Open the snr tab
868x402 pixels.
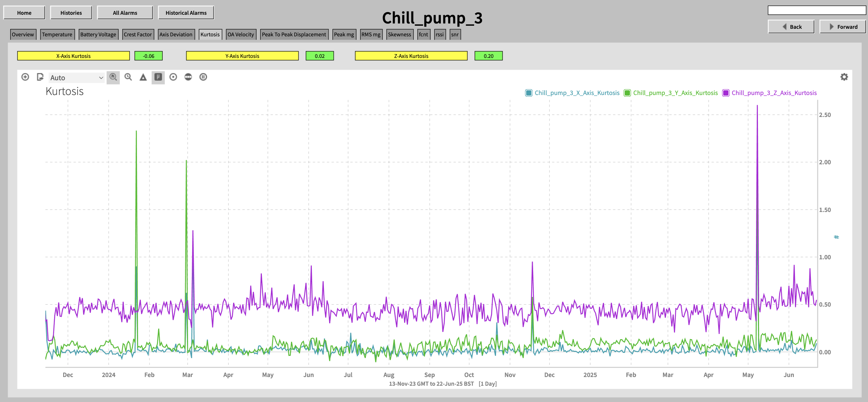pos(455,34)
